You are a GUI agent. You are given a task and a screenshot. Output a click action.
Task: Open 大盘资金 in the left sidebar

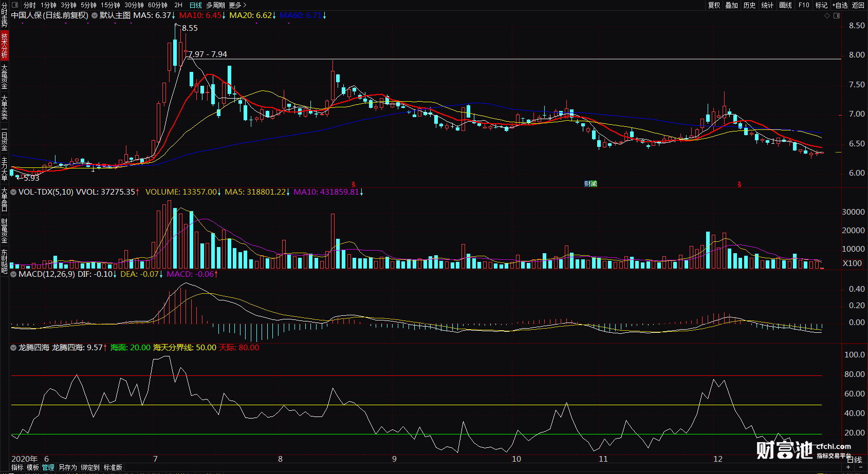click(x=4, y=77)
